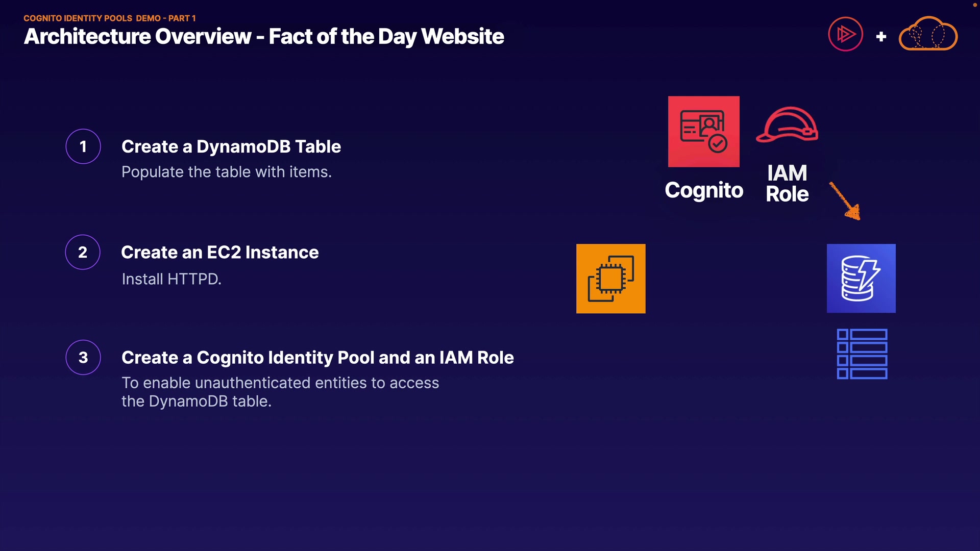This screenshot has height=551, width=980.
Task: Click the red Cognito service icon
Action: tap(703, 132)
